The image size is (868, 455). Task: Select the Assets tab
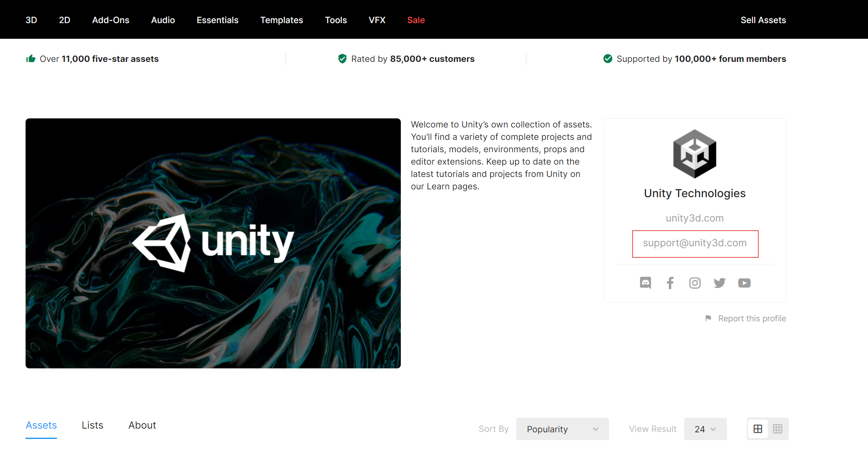[41, 425]
